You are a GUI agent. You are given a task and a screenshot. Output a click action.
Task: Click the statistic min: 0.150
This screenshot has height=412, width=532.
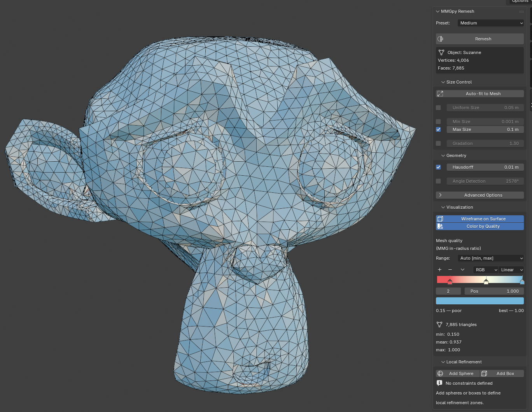[x=448, y=334]
